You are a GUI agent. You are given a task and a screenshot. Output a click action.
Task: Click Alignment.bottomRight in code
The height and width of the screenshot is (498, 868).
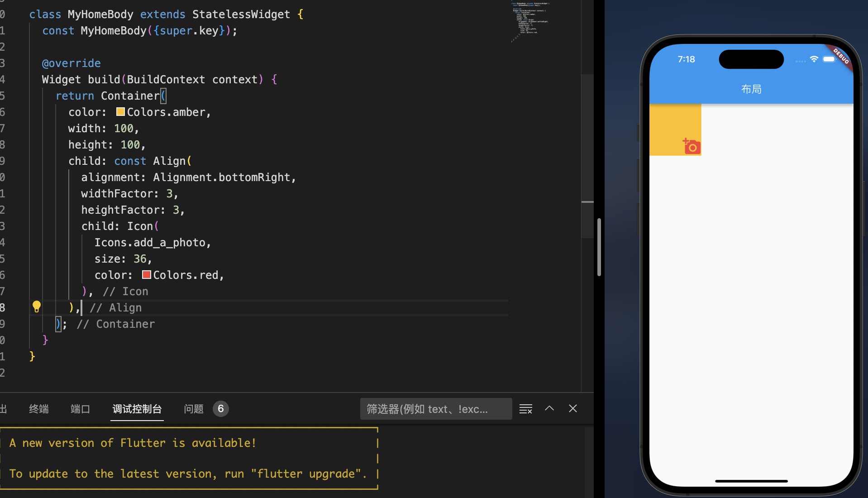click(222, 177)
